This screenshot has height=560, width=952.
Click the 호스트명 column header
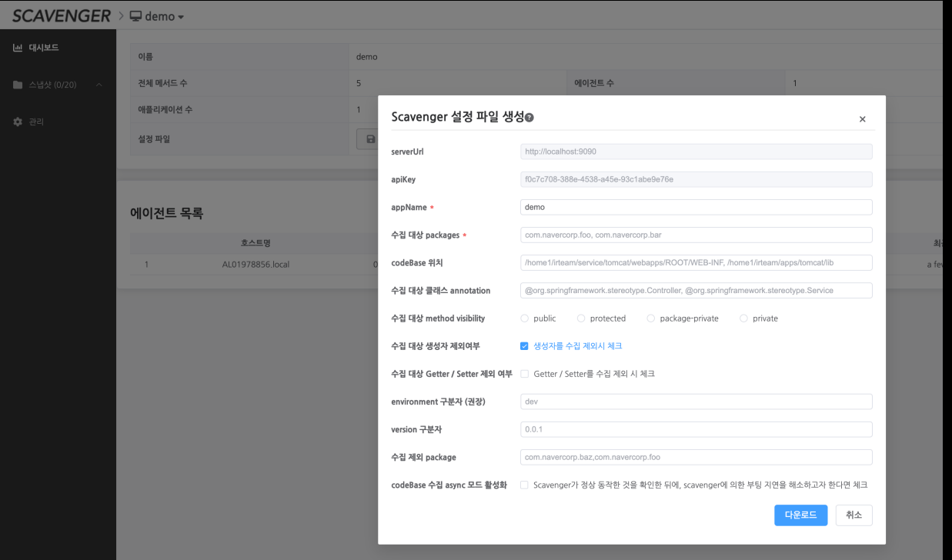256,243
